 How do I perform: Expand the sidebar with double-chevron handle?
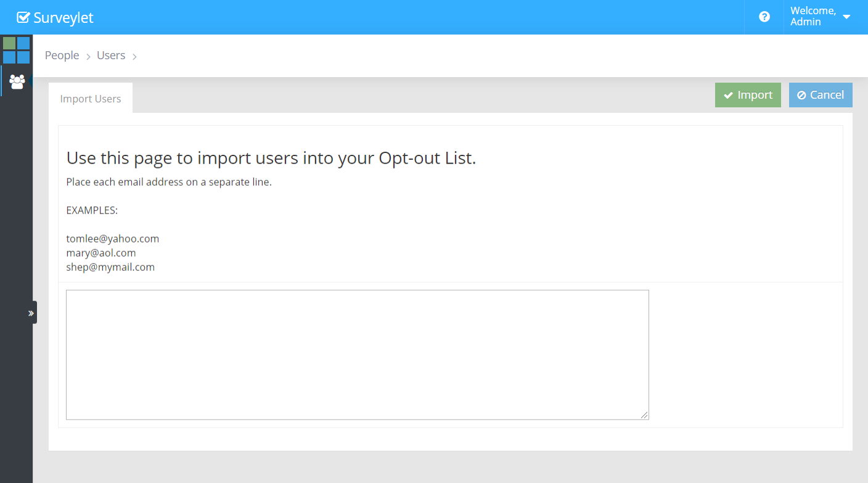[x=31, y=313]
